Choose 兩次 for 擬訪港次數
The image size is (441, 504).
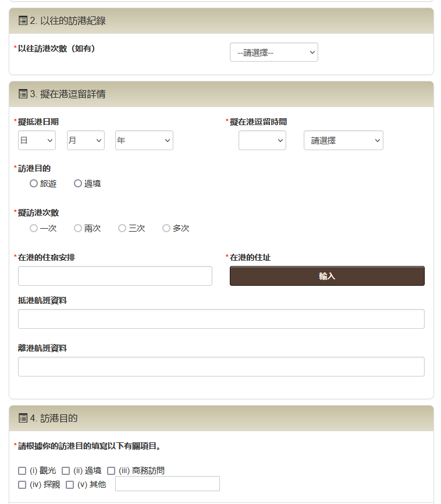click(x=78, y=228)
